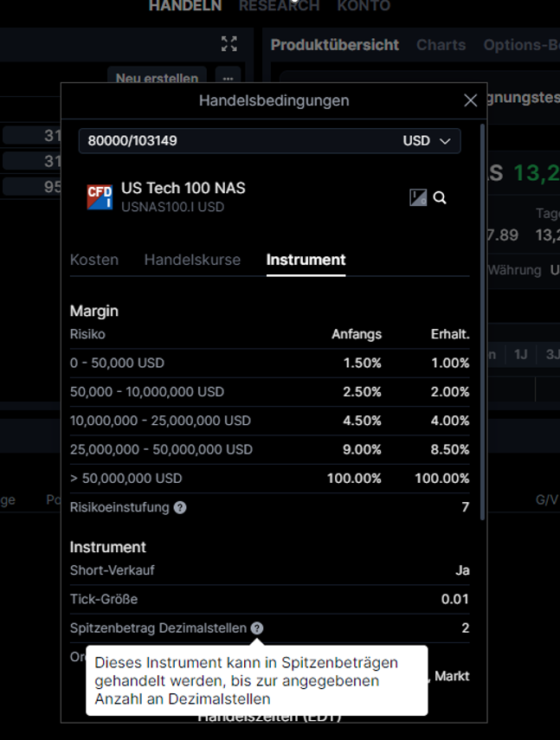This screenshot has width=560, height=740.
Task: Open the HANDELN menu
Action: [x=185, y=6]
